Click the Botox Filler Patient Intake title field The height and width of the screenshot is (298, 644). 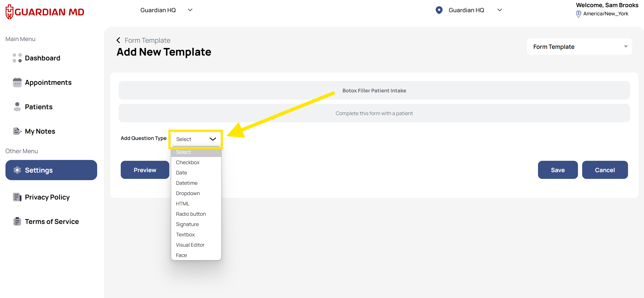tap(374, 90)
